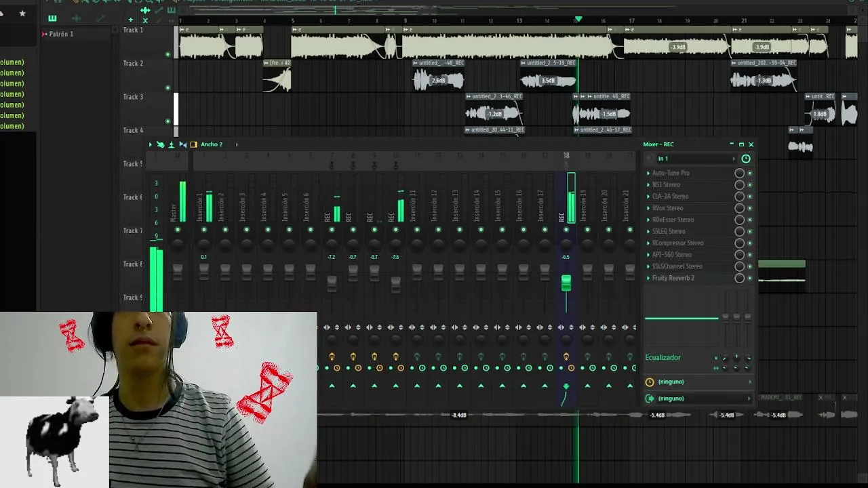Screen dimensions: 868x488
Task: Click send arrow under selected REC track 18
Action: [566, 386]
